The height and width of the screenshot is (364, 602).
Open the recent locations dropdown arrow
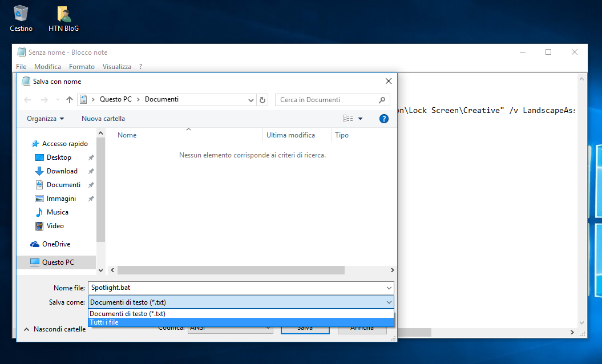[58, 100]
